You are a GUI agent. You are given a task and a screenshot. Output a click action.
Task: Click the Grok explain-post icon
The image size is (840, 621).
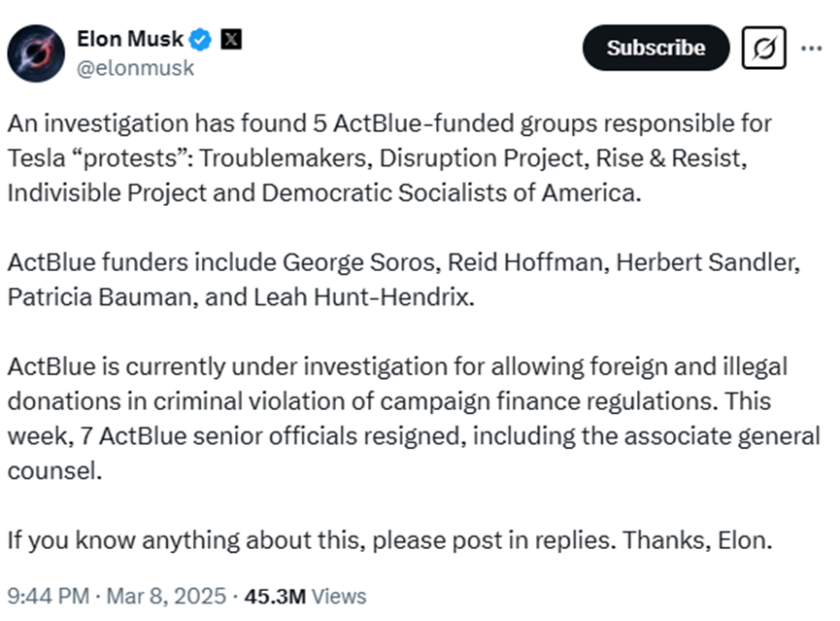[x=763, y=48]
